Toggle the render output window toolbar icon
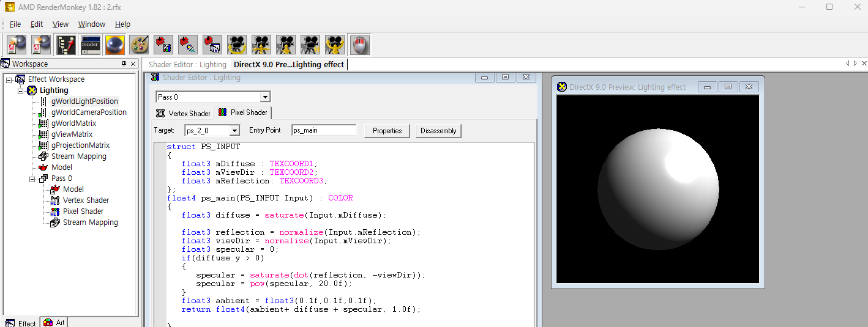The width and height of the screenshot is (868, 327). click(90, 45)
